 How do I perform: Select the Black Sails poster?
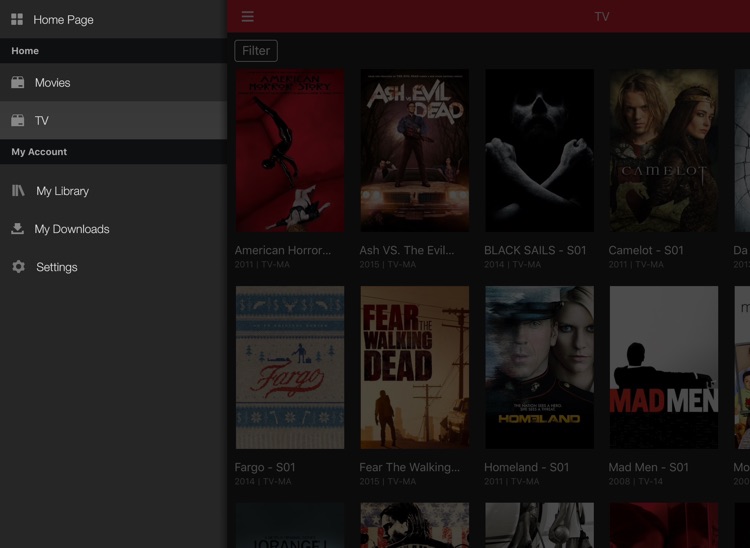[540, 150]
